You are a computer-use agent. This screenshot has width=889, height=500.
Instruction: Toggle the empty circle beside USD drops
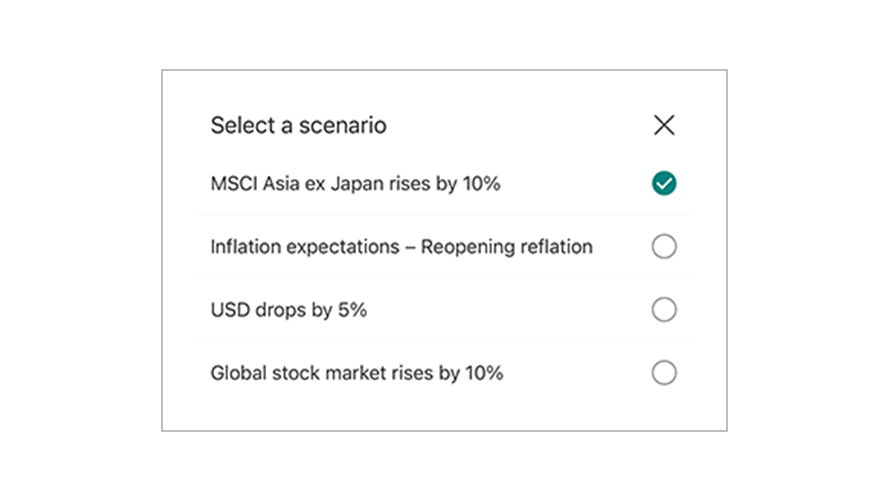[x=664, y=310]
